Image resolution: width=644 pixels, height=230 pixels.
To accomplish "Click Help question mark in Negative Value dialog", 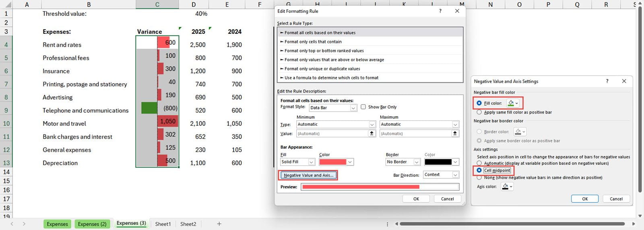I will pyautogui.click(x=607, y=81).
